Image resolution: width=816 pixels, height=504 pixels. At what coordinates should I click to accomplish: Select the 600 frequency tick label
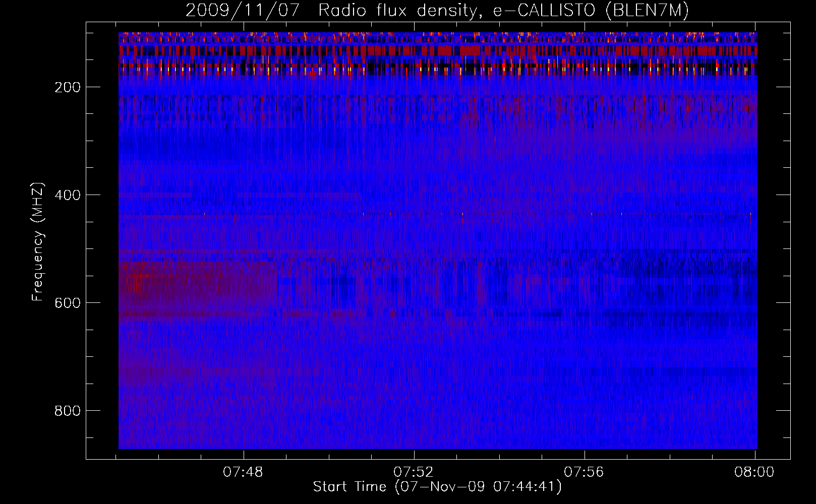point(68,303)
